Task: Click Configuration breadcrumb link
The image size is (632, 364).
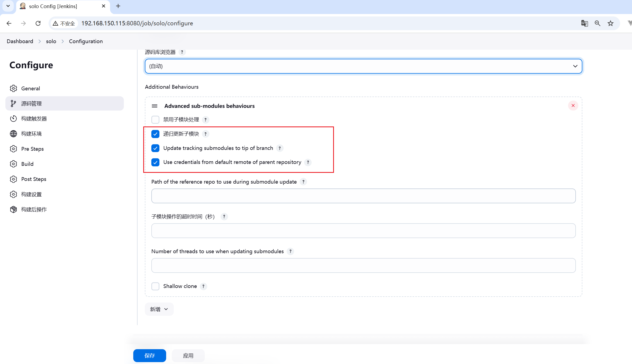Action: [86, 42]
